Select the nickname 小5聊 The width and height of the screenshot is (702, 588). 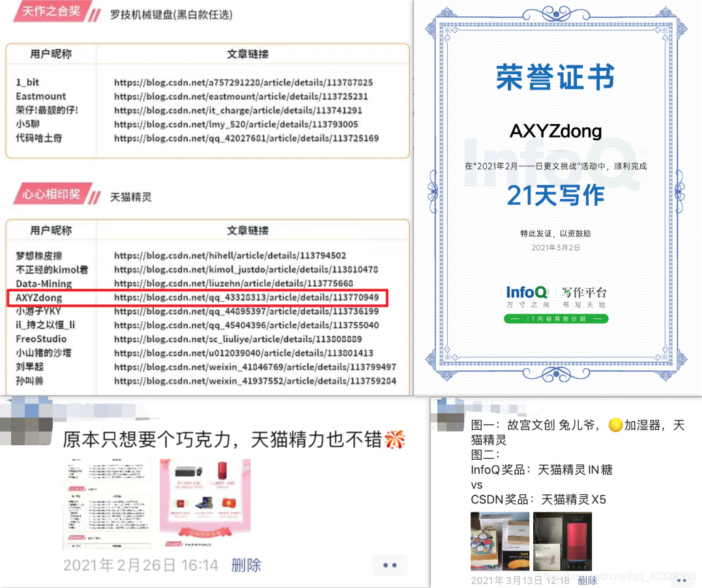(28, 124)
